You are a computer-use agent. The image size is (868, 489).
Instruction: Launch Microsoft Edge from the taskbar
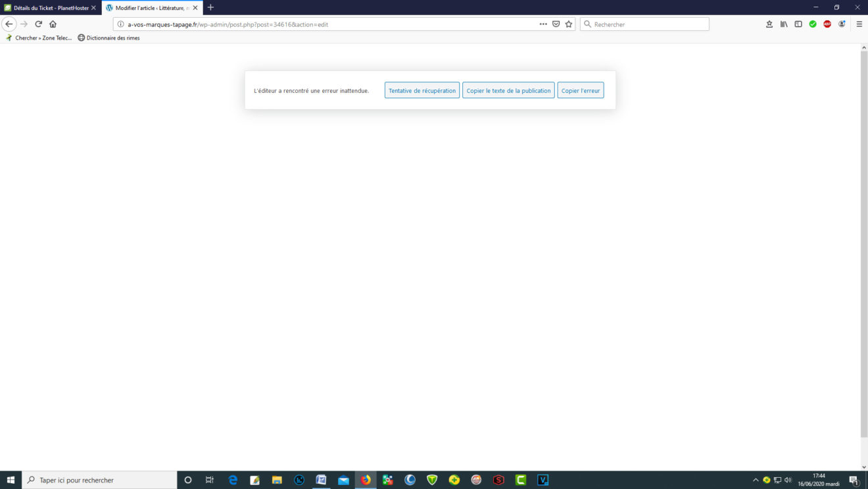pos(233,480)
